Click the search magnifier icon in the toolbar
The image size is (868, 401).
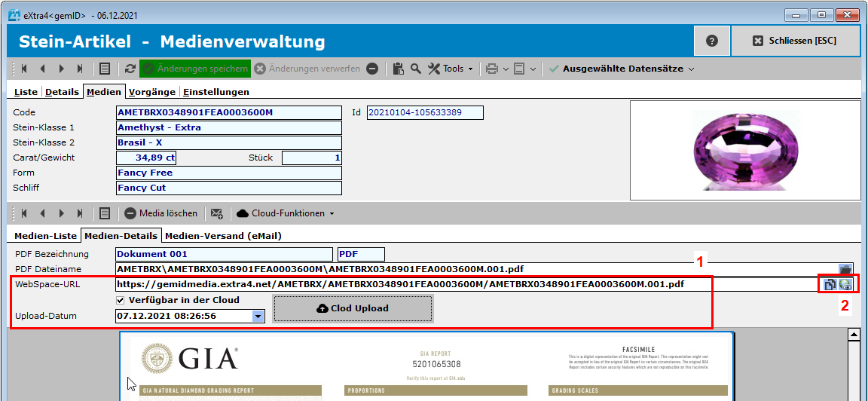coord(416,69)
